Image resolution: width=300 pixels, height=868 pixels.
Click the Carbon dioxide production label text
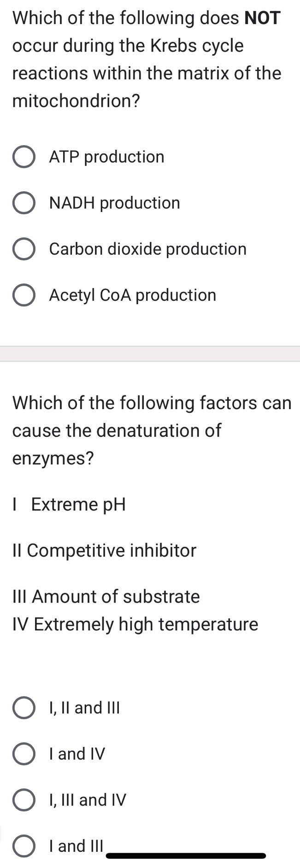click(147, 249)
